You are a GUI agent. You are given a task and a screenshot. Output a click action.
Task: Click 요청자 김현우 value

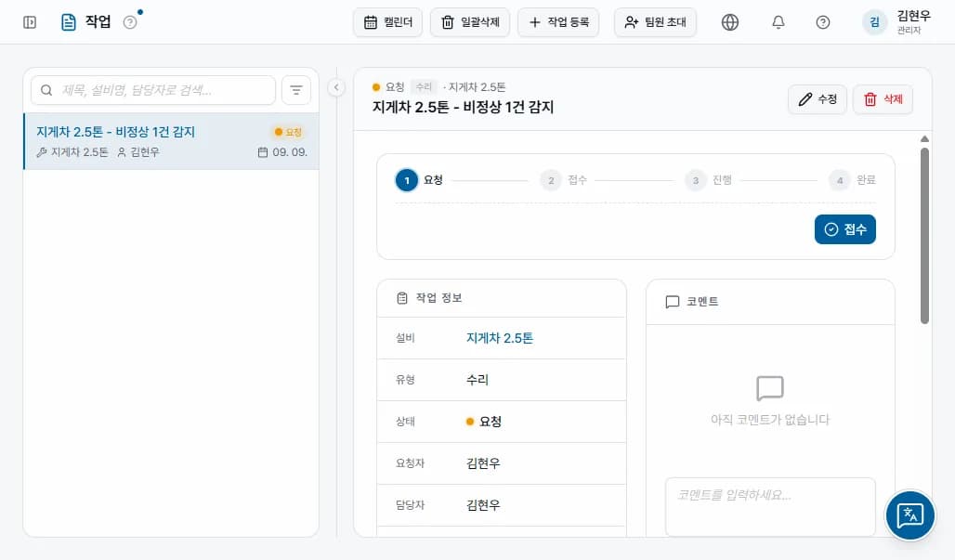[483, 463]
